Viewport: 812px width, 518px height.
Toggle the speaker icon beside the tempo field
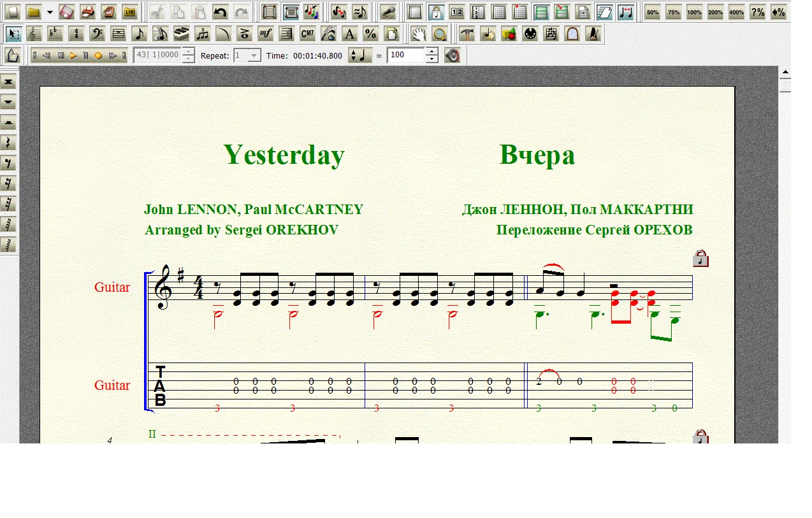tap(453, 55)
